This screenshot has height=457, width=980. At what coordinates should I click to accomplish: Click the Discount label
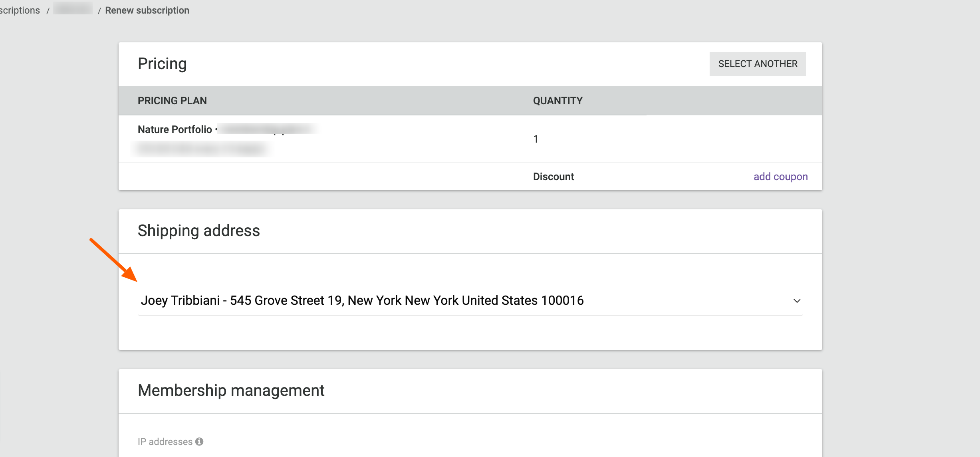553,177
